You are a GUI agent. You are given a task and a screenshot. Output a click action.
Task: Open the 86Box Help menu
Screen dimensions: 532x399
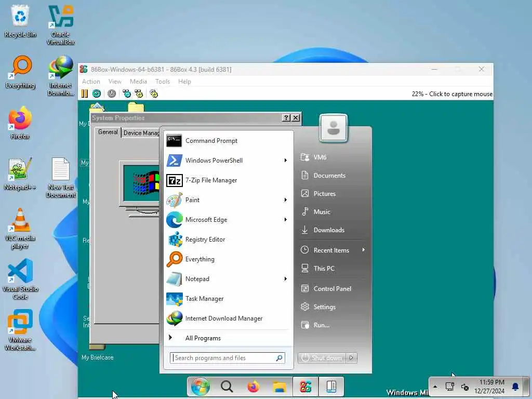(x=184, y=82)
